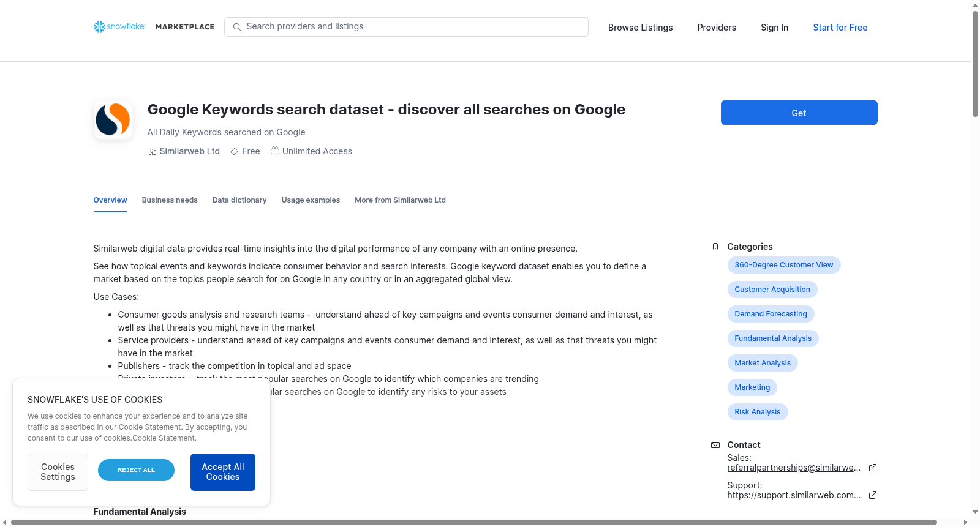Switch to the Data dictionary tab
Screen dimensions: 980x527
[239, 200]
